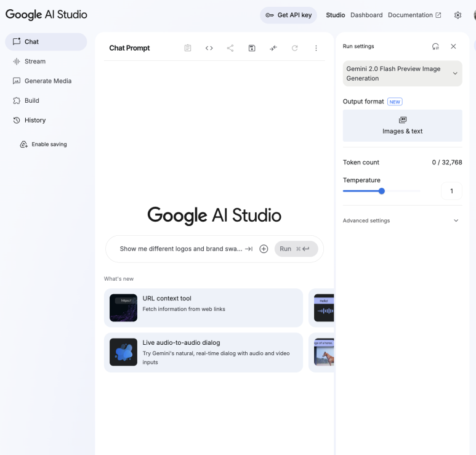Open the Chat section in sidebar
Viewport: 476px width, 455px height.
pos(46,42)
